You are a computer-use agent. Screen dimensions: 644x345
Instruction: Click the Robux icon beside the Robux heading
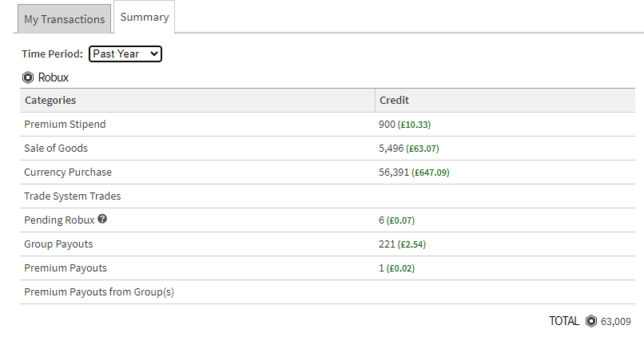pyautogui.click(x=28, y=77)
